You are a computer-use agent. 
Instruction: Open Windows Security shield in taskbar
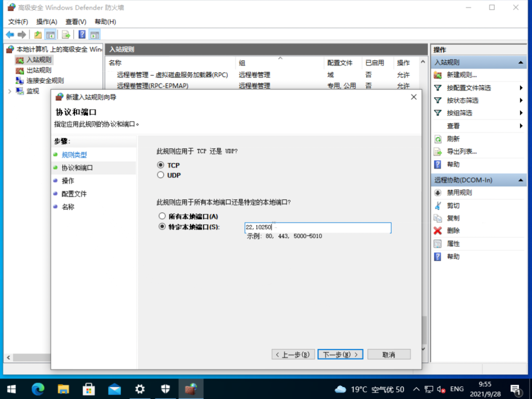(165, 389)
